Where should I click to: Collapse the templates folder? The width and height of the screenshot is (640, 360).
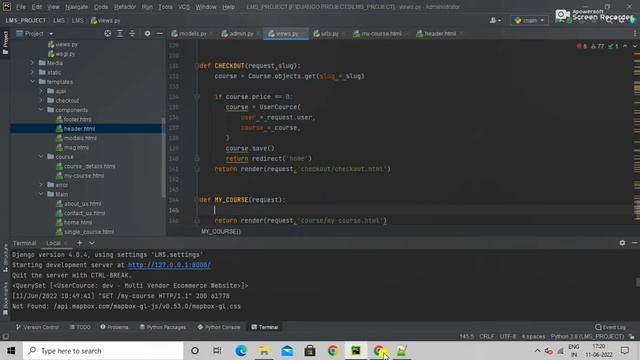(x=32, y=82)
